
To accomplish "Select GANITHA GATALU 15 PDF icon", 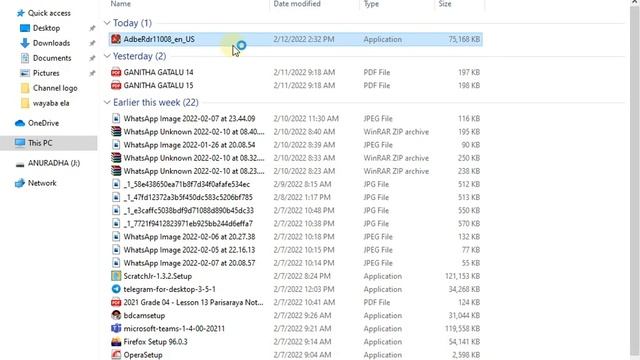I will [116, 85].
